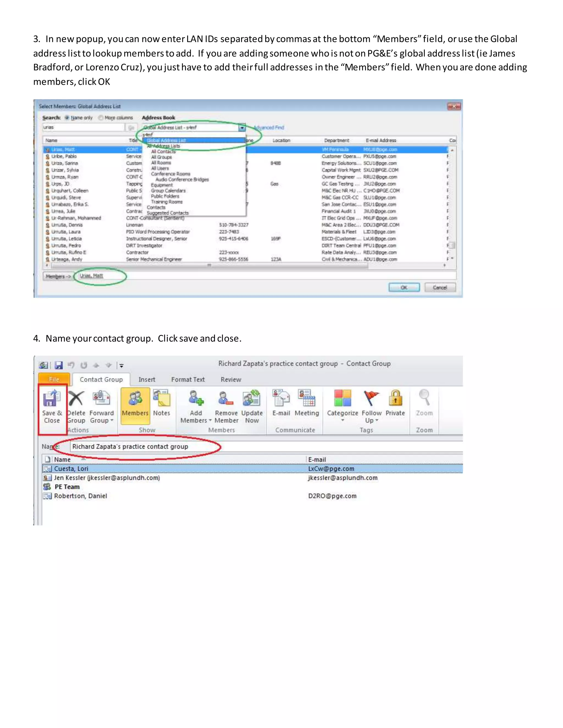The width and height of the screenshot is (563, 728).
Task: Click the contact card icon beside Cuesta, Lori
Action: point(47,469)
